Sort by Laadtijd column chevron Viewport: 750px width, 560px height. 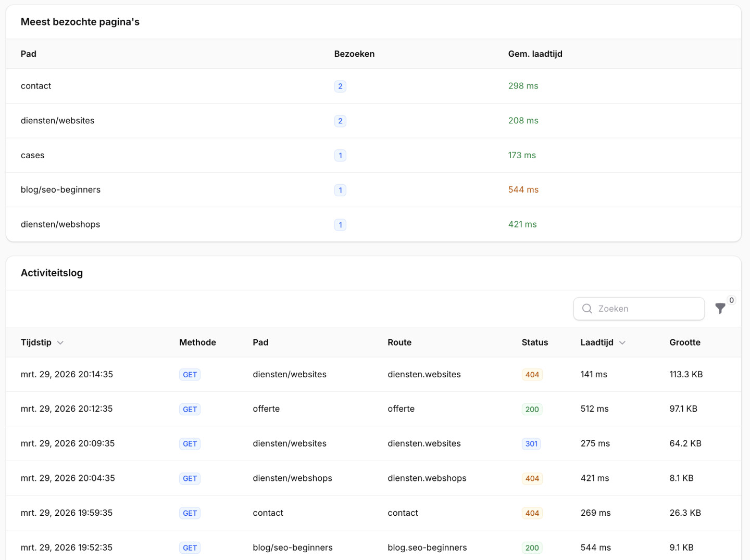622,342
